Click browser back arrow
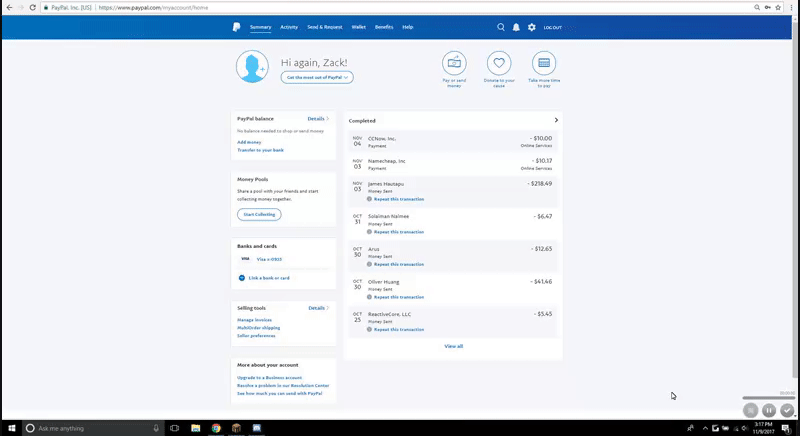The image size is (800, 436). 9,8
